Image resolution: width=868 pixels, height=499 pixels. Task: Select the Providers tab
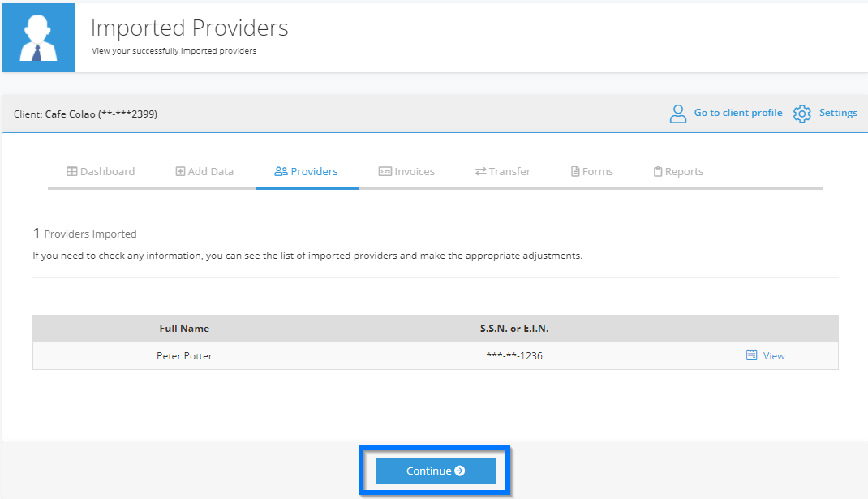point(307,171)
